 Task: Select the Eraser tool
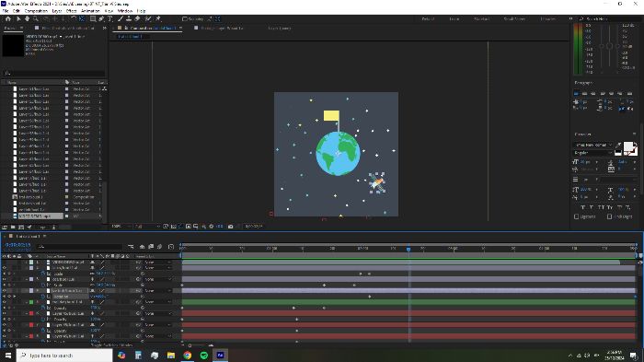click(137, 19)
